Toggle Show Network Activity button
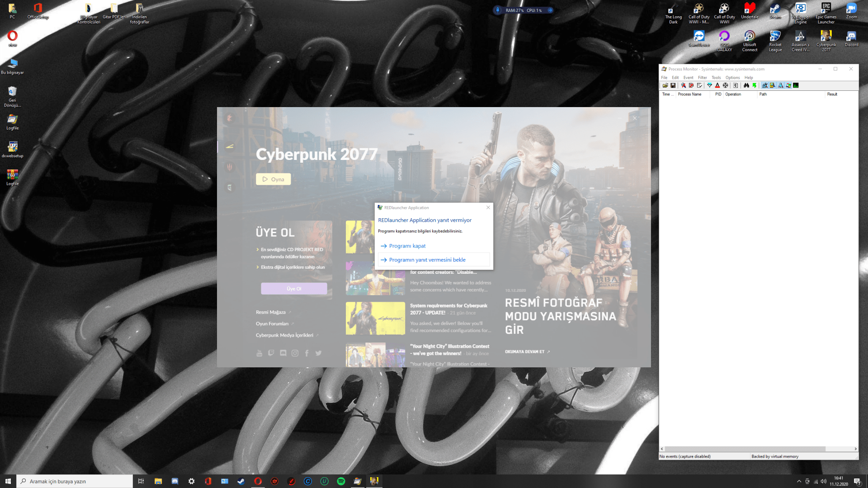Screen dimensions: 868x488 coord(781,85)
